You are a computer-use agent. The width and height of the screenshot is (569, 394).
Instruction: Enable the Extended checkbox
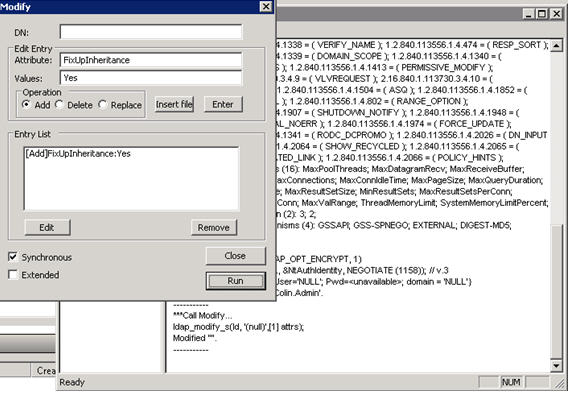pos(13,275)
